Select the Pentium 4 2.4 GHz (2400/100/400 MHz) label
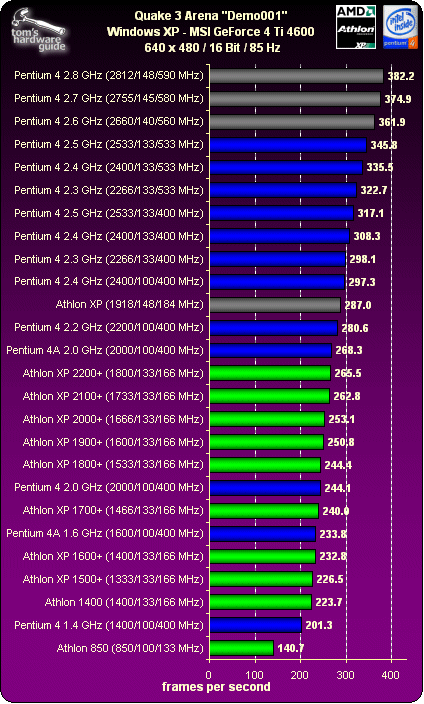Screen dimensions: 424x704 [109, 282]
